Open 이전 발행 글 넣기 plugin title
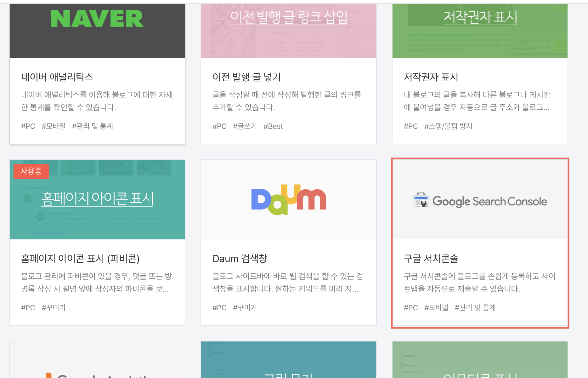Viewport: 588px width, 378px height. [246, 77]
